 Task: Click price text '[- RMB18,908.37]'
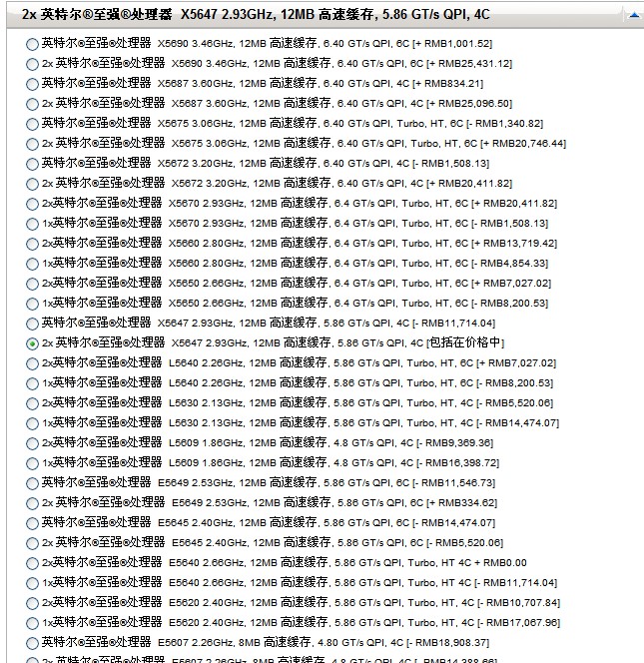[447, 643]
